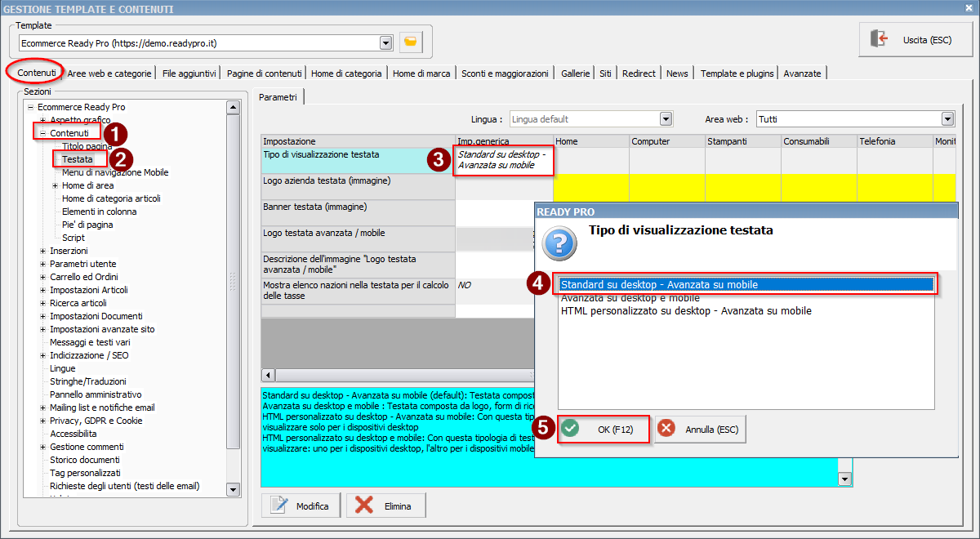Open the Template e plugins tab
This screenshot has width=980, height=539.
tap(737, 73)
